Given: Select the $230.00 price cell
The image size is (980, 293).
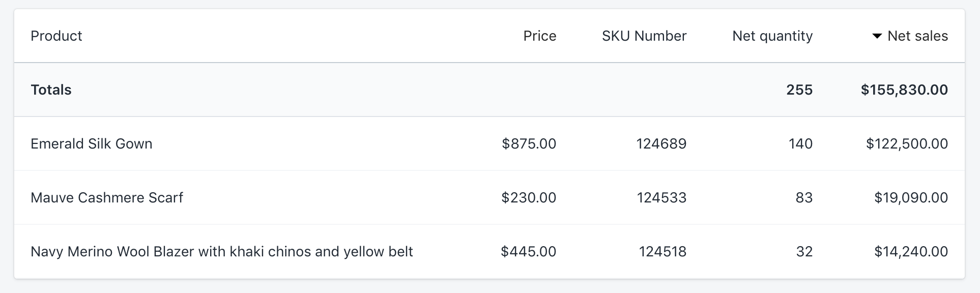Looking at the screenshot, I should tap(529, 198).
